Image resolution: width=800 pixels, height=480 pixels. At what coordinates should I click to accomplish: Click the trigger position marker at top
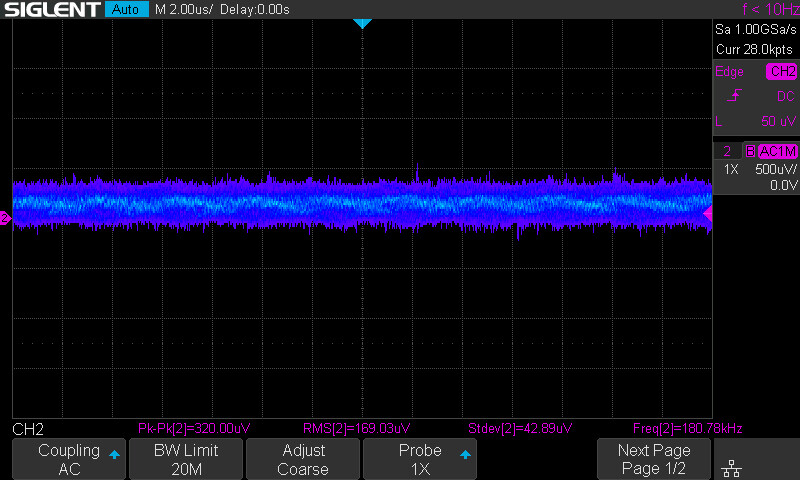[x=362, y=23]
